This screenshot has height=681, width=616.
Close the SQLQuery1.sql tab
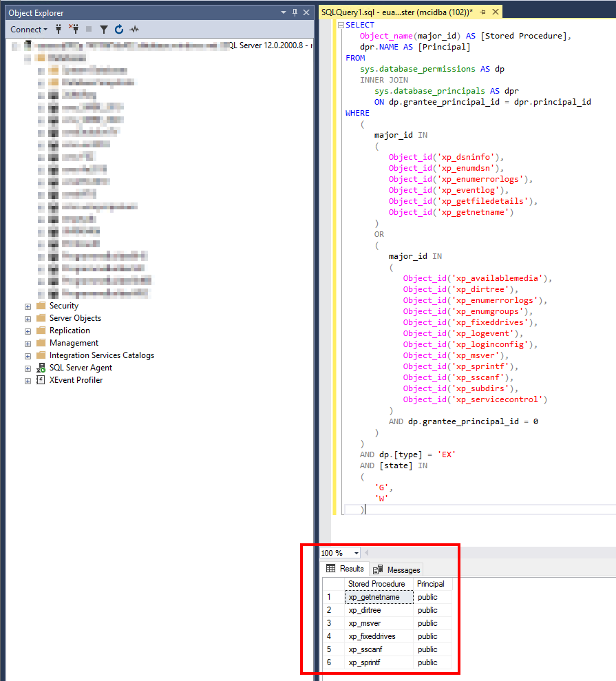tap(496, 12)
